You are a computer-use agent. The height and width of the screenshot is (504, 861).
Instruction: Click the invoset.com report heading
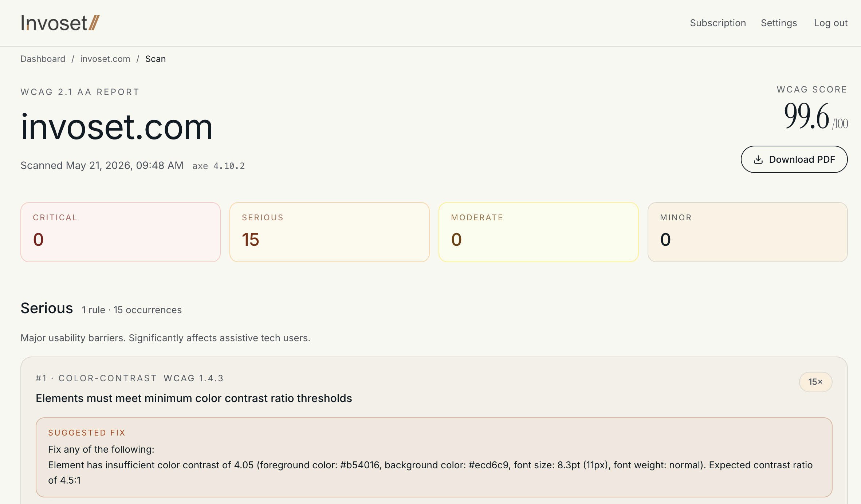pos(117,127)
